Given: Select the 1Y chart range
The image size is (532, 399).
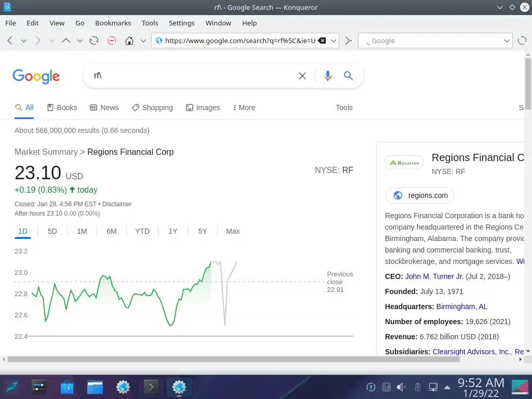Looking at the screenshot, I should point(172,231).
